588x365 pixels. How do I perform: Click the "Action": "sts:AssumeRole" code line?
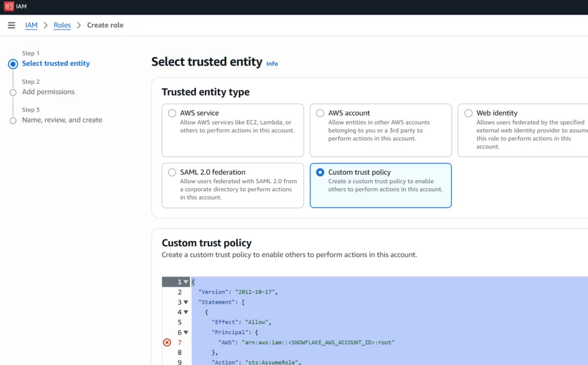[257, 362]
